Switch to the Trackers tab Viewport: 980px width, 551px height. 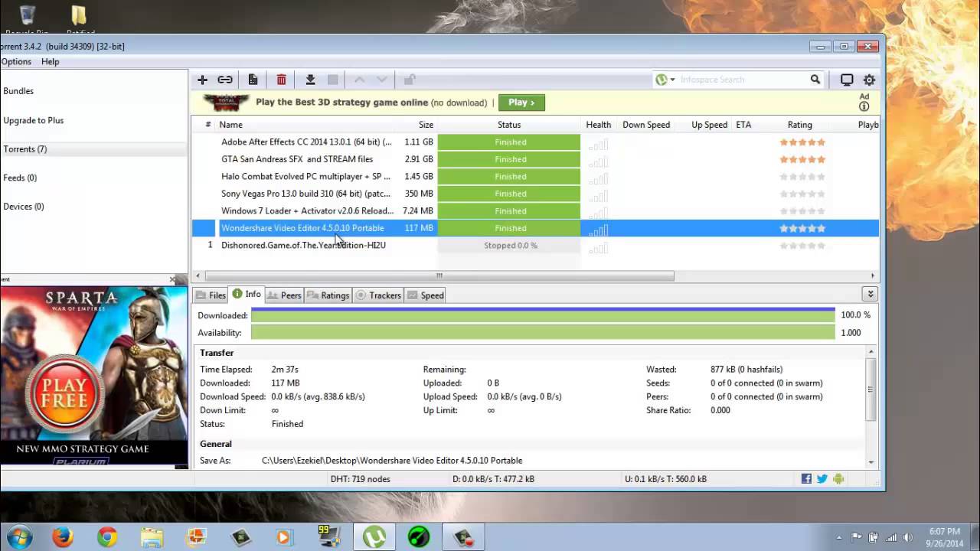(x=378, y=295)
